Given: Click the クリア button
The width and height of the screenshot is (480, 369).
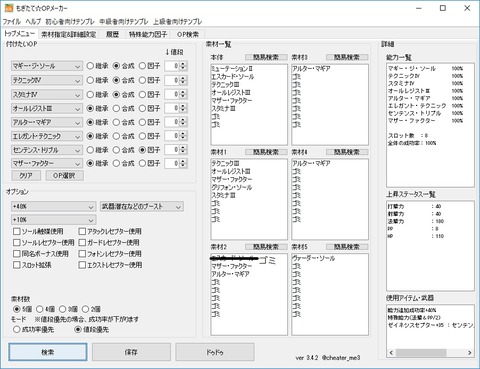Looking at the screenshot, I should point(26,176).
